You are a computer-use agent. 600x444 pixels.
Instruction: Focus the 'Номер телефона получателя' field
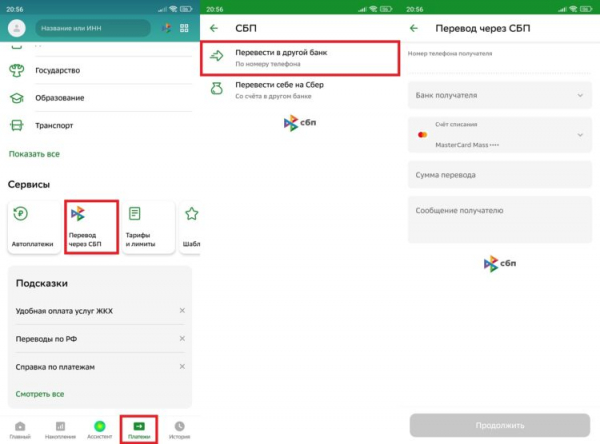coord(500,60)
